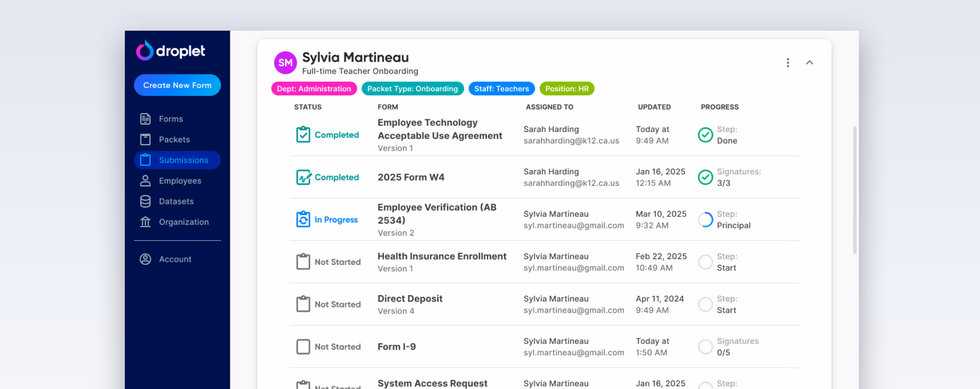Click the Account profile icon
980x389 pixels.
[x=145, y=259]
